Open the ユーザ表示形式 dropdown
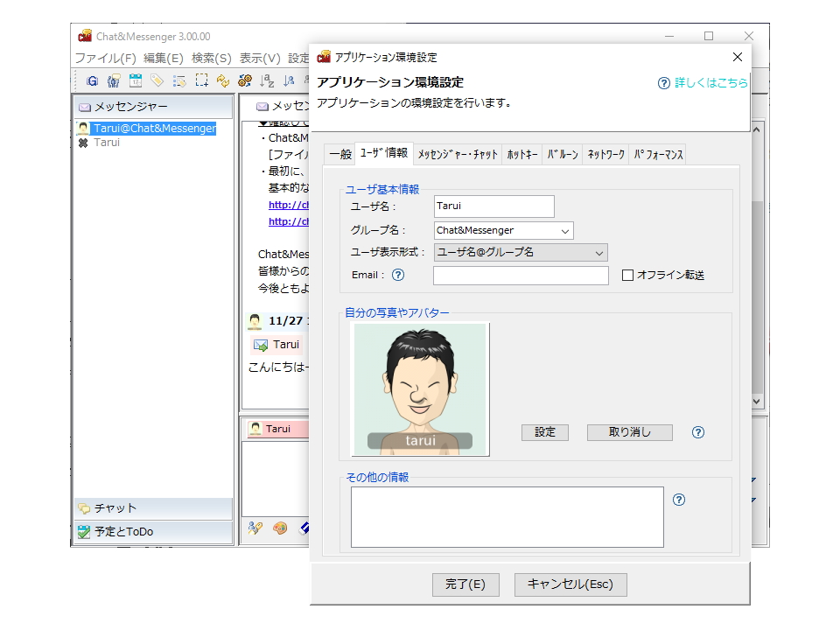The image size is (840, 630). [597, 252]
